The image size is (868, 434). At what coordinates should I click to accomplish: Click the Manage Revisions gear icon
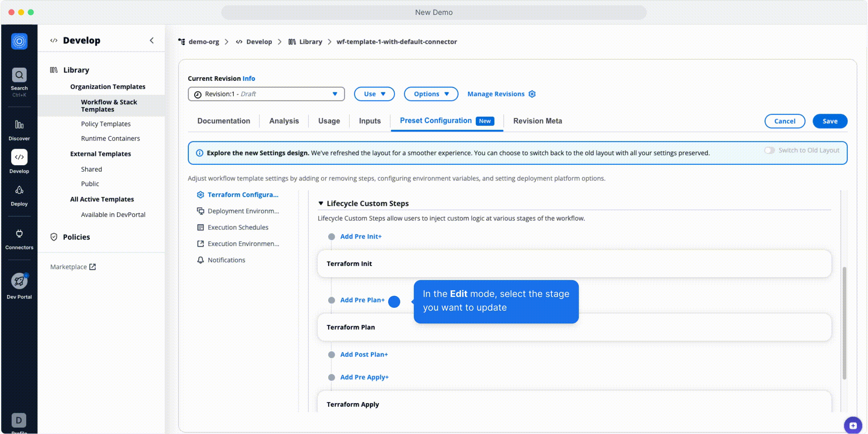tap(532, 94)
